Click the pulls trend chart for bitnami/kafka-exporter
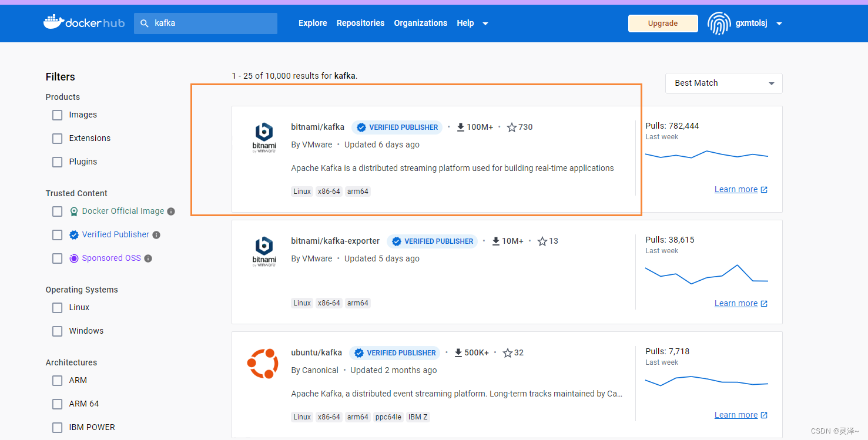The image size is (868, 440). pyautogui.click(x=706, y=274)
